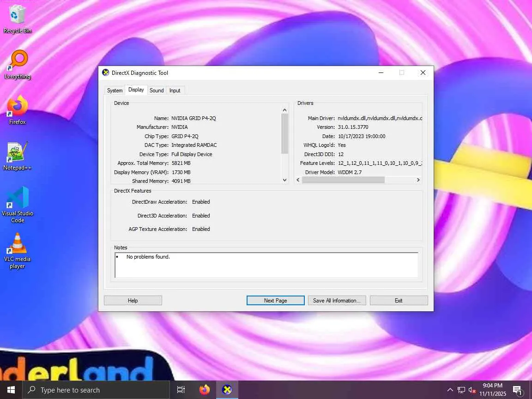Click Direct3D Acceleration Enabled value
Screen dimensions: 532x399
point(201,216)
